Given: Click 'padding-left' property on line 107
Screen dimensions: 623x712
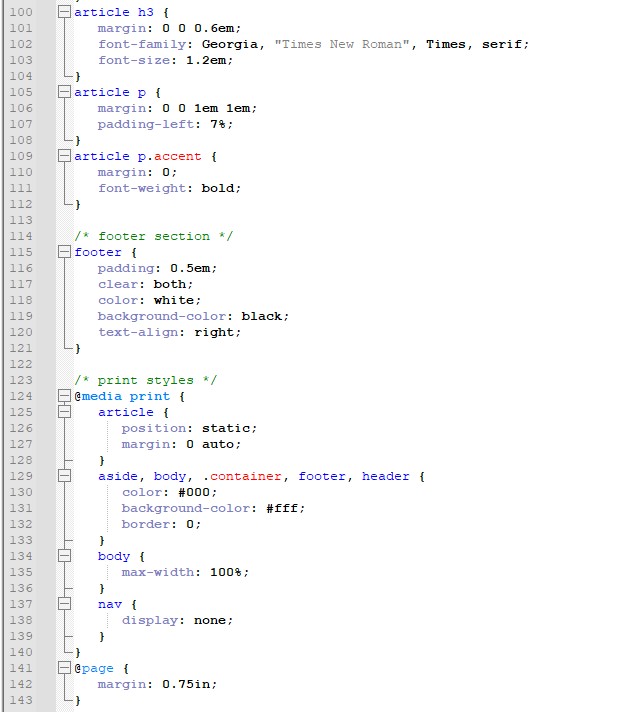Looking at the screenshot, I should [146, 124].
